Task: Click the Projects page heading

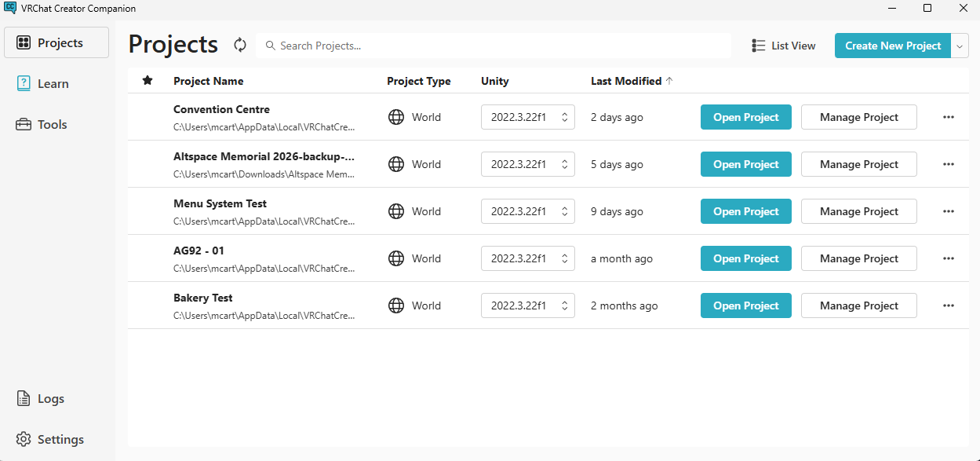Action: (x=173, y=44)
